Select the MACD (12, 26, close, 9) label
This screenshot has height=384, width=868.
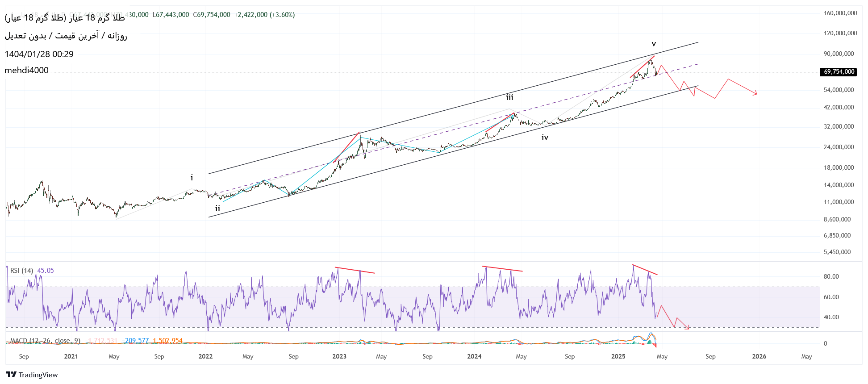click(x=45, y=341)
